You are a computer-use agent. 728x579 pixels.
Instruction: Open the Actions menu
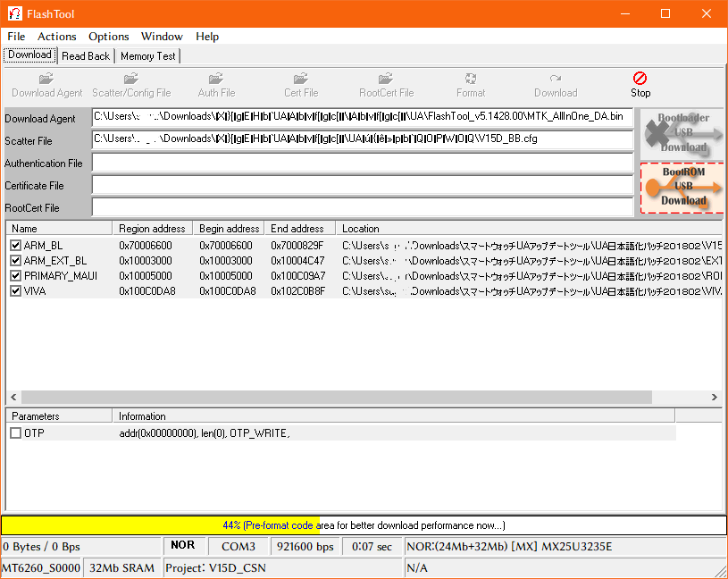pyautogui.click(x=57, y=37)
